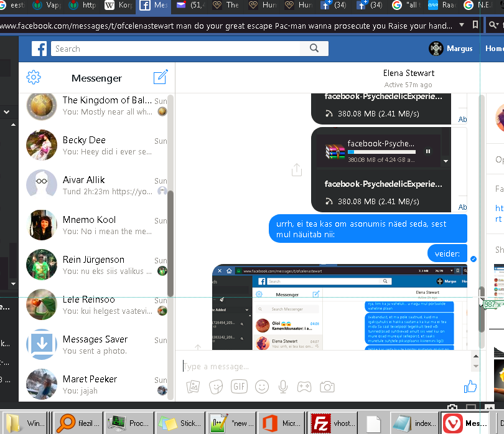Start a game with the controller icon

[304, 387]
